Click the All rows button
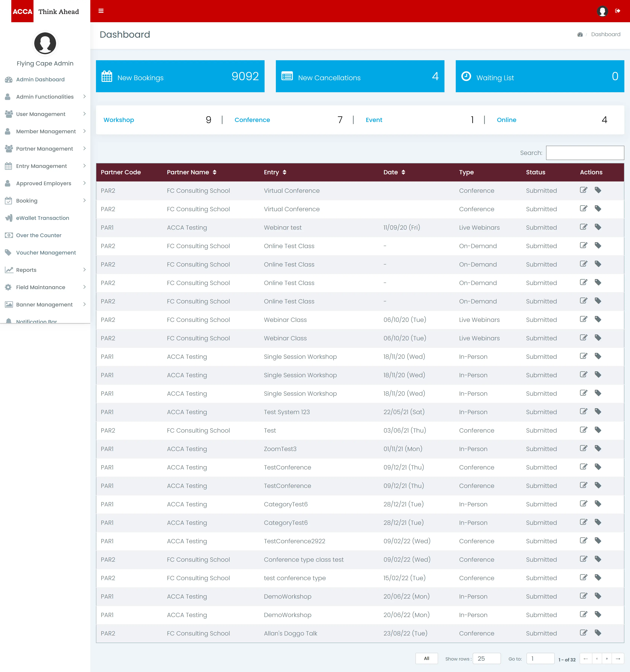 tap(427, 658)
